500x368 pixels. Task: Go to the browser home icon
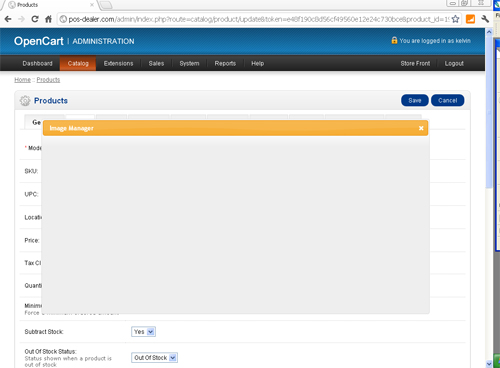click(x=48, y=19)
